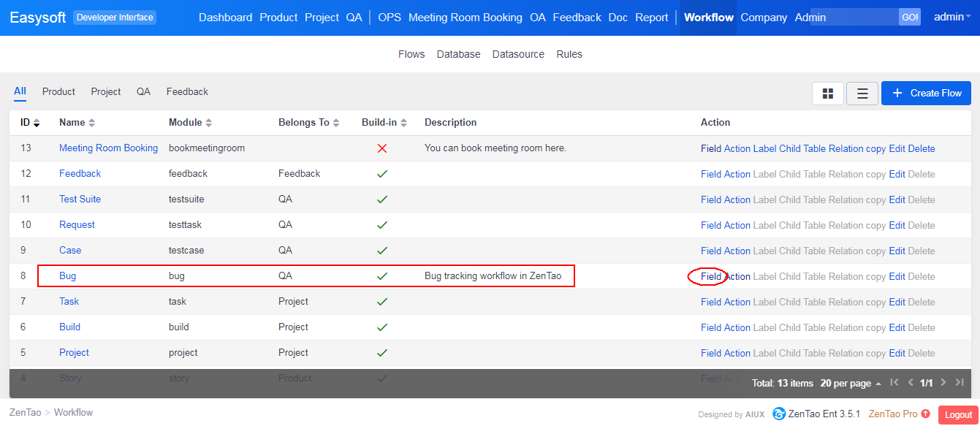Sort by Module column header

tap(190, 123)
